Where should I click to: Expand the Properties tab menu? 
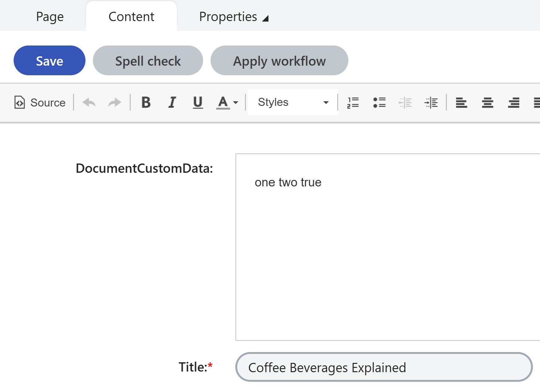(x=234, y=17)
